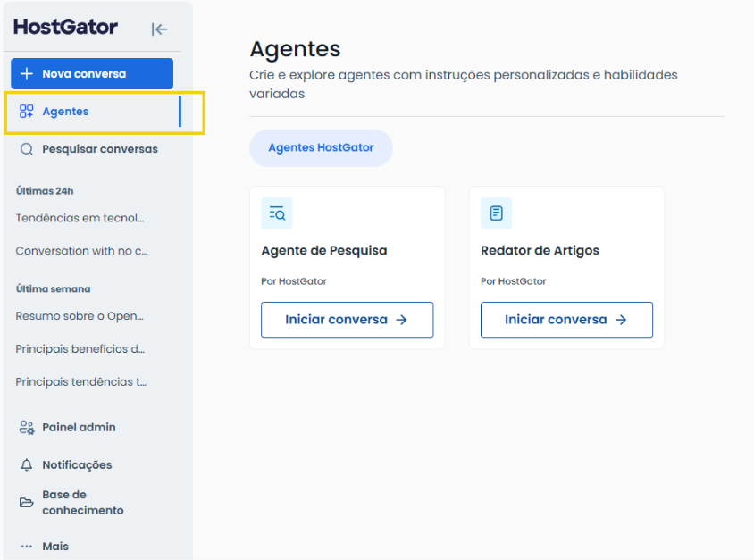Click the Redator de Artigos title
The image size is (754, 560).
540,250
